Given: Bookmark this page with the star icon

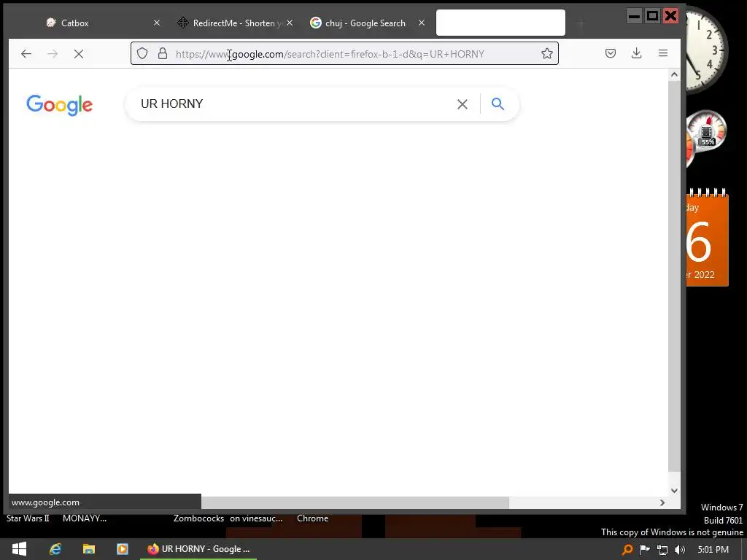Looking at the screenshot, I should (547, 53).
